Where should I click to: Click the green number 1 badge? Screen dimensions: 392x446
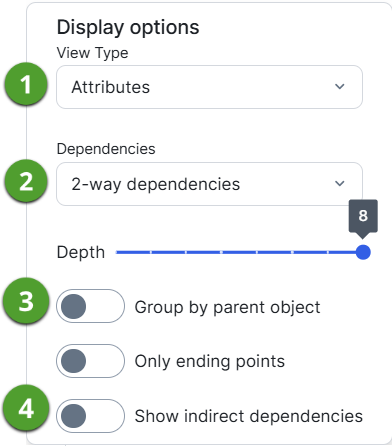26,84
